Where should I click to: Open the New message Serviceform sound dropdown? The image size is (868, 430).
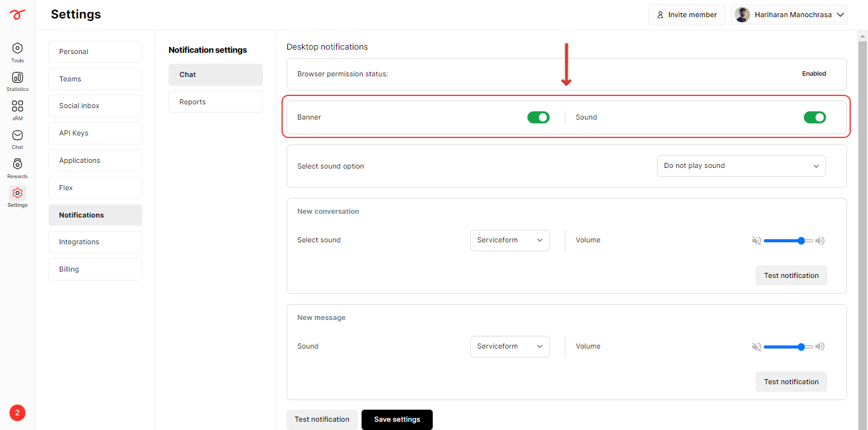pyautogui.click(x=510, y=347)
